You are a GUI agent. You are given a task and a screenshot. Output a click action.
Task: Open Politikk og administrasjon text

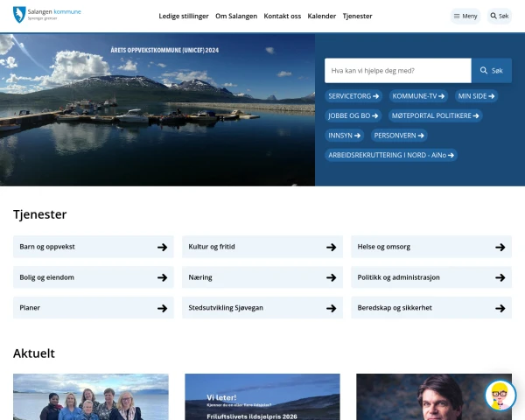(398, 277)
